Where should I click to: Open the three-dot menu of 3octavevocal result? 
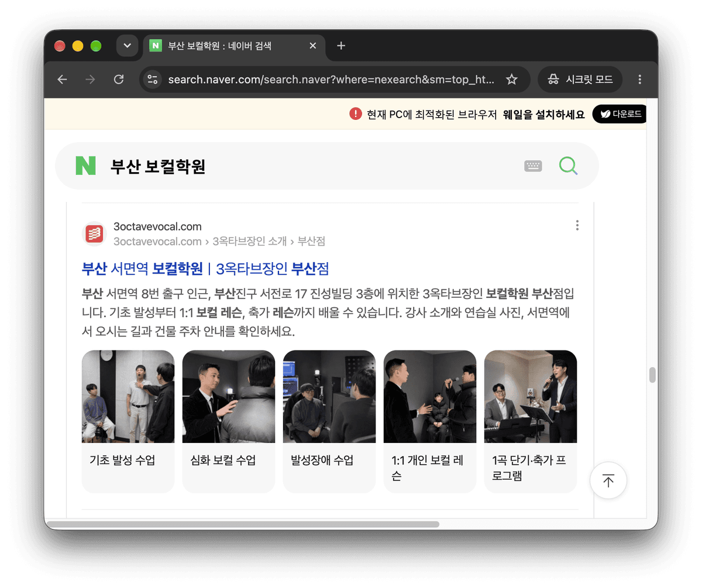(x=577, y=225)
